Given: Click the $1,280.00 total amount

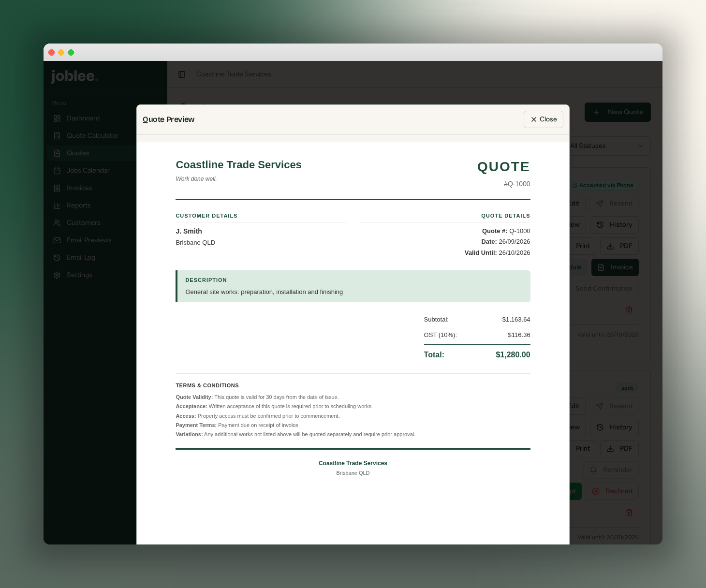Looking at the screenshot, I should coord(513,355).
